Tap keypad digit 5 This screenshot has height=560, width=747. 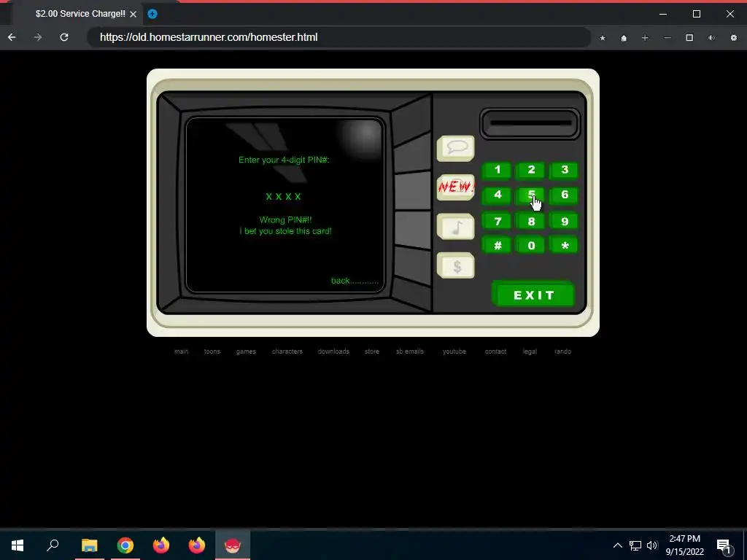[531, 195]
